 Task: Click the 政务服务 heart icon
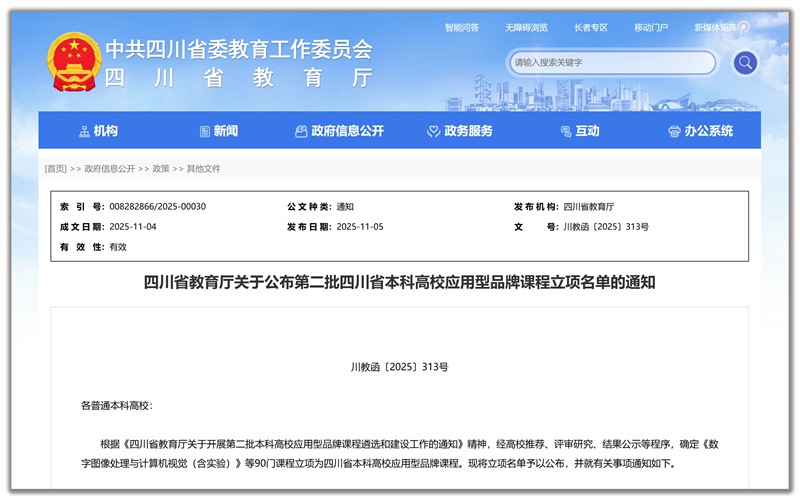[434, 131]
